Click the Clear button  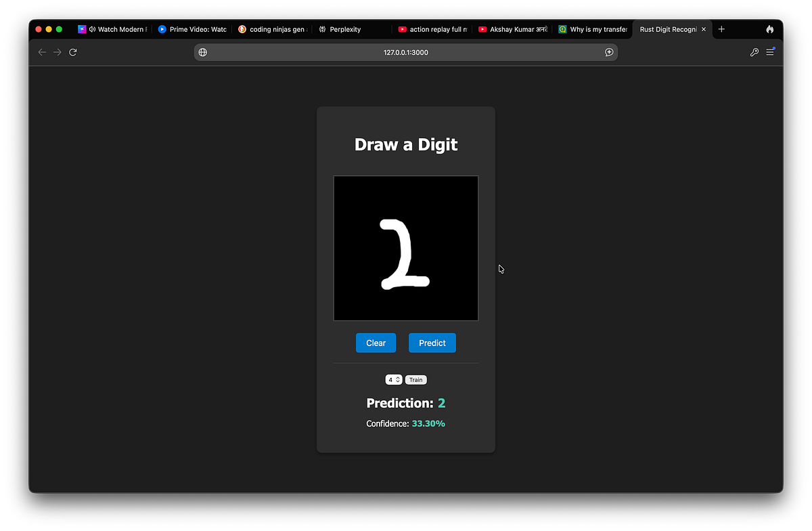pos(376,343)
